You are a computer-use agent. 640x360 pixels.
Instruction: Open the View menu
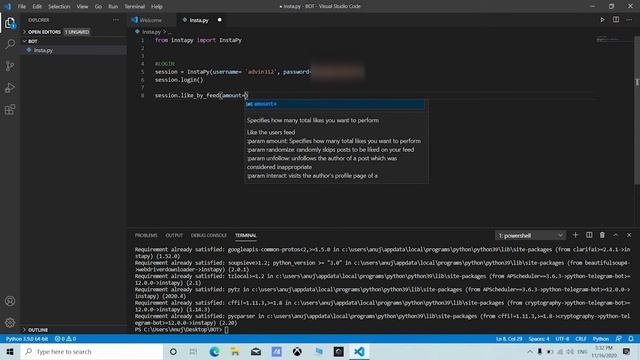82,6
